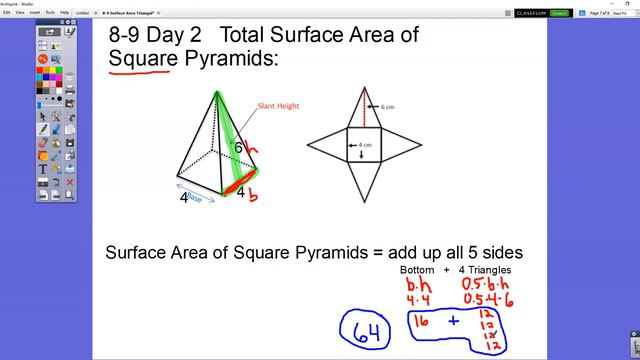The image size is (640, 360).
Task: Open the Help menu
Action: [x=64, y=13]
